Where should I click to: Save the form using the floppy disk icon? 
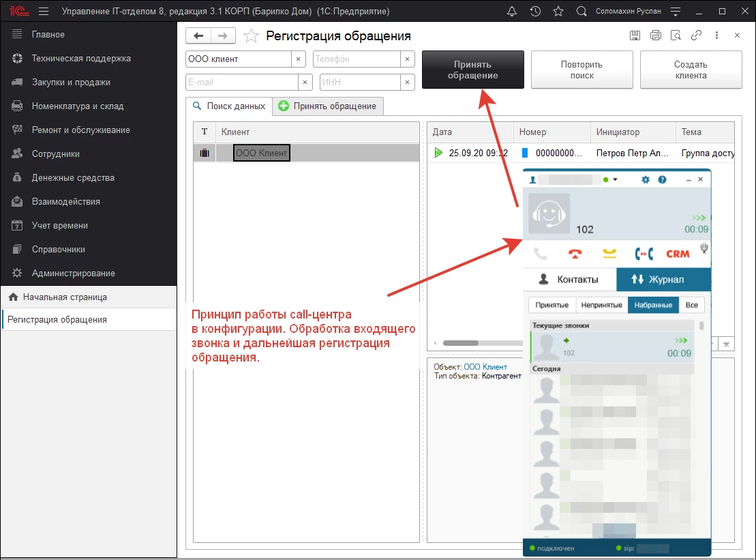[x=635, y=35]
